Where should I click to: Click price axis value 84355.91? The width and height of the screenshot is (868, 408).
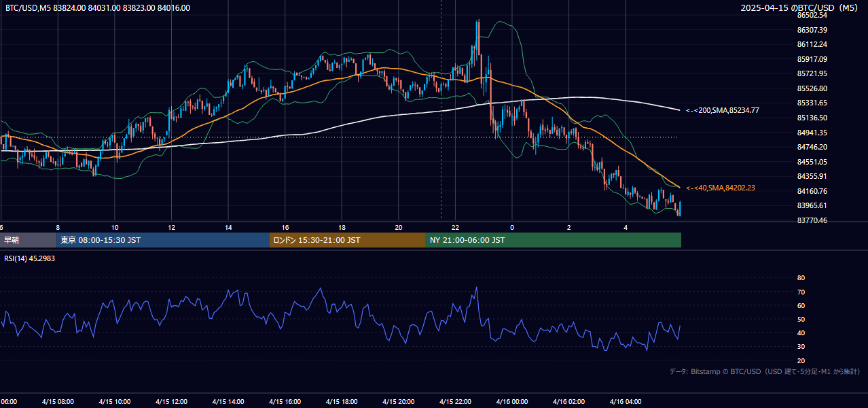[x=812, y=176]
